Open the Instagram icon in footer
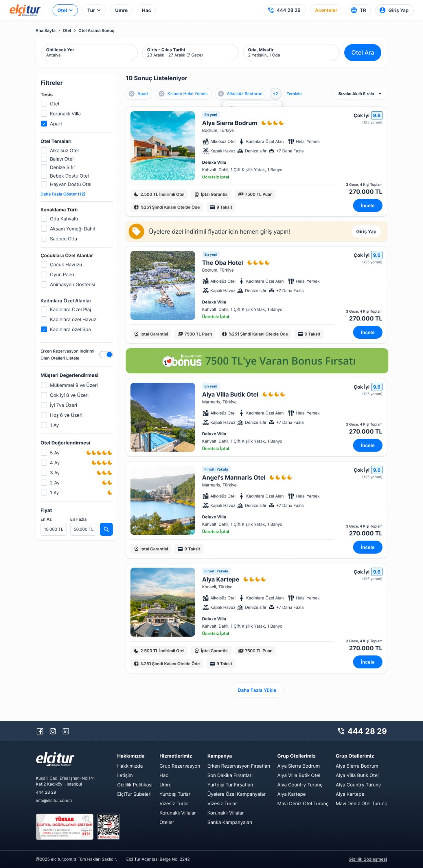This screenshot has width=423, height=868. point(53,731)
